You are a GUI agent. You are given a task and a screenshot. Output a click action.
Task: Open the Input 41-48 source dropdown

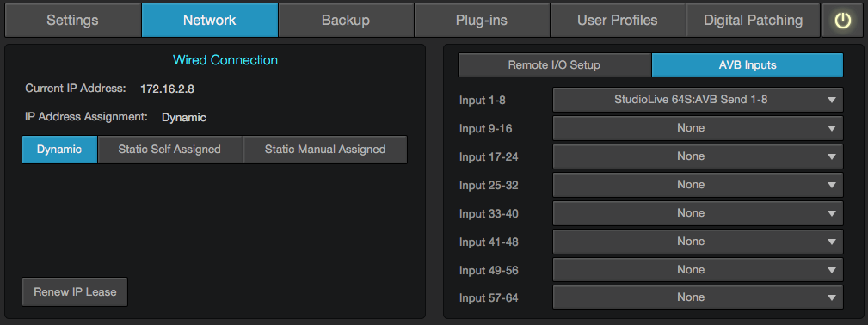(698, 242)
